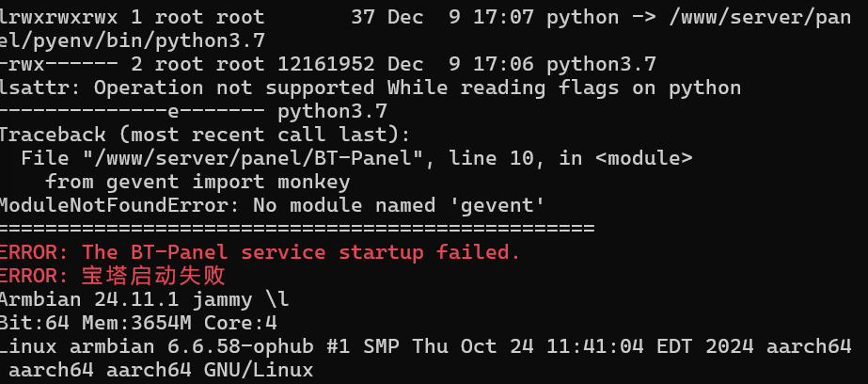Click the Core:4 text
This screenshot has height=384, width=868.
pyautogui.click(x=240, y=323)
